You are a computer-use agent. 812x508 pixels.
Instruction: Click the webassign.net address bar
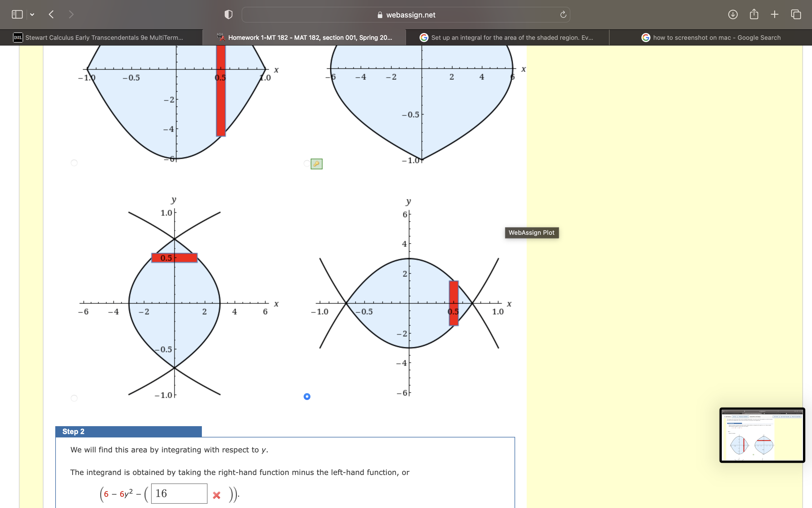pos(406,15)
